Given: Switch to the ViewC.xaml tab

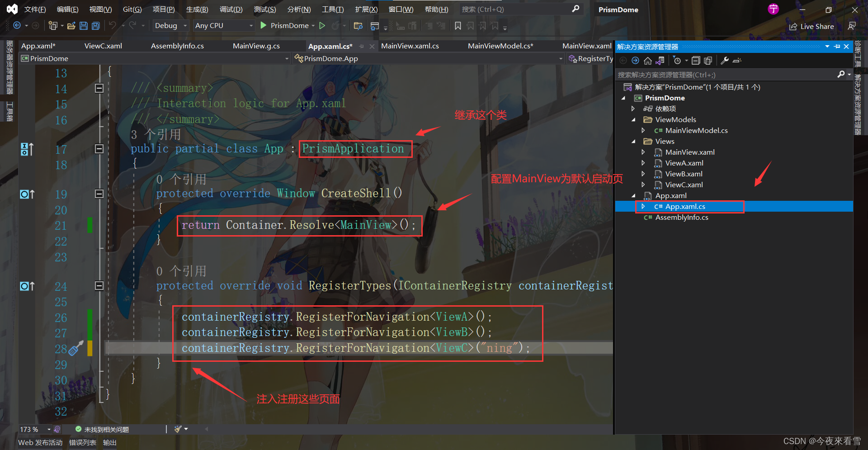Looking at the screenshot, I should (x=103, y=46).
